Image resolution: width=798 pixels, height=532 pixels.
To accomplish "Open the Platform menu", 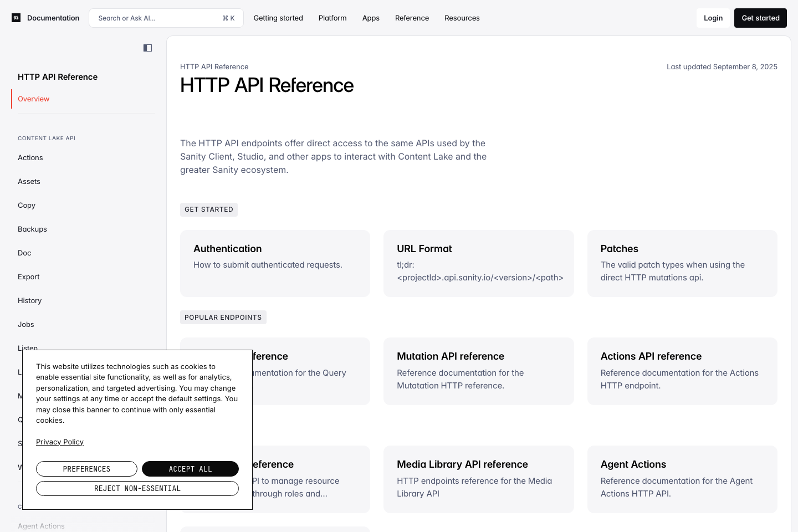I will [332, 18].
